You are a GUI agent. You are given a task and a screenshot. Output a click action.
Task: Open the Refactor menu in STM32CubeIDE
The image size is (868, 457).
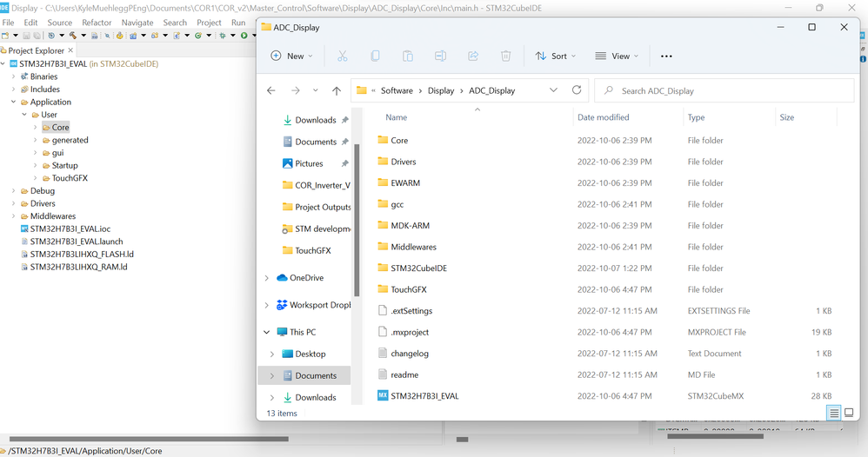tap(97, 23)
